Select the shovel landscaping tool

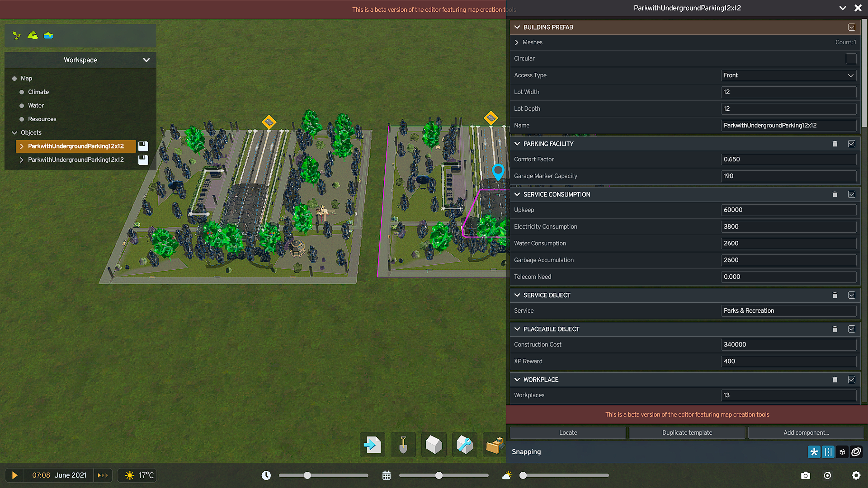click(403, 445)
